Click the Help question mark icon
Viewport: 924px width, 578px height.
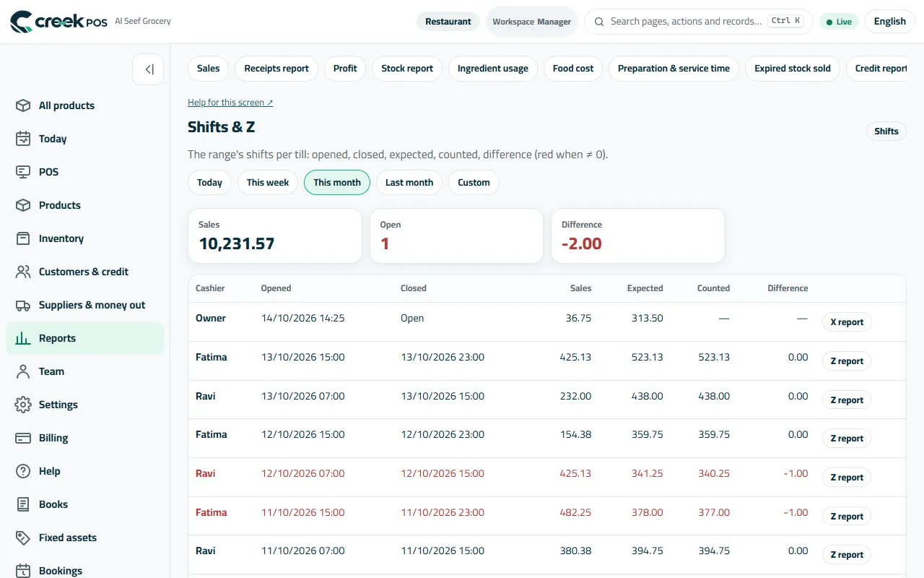point(23,471)
